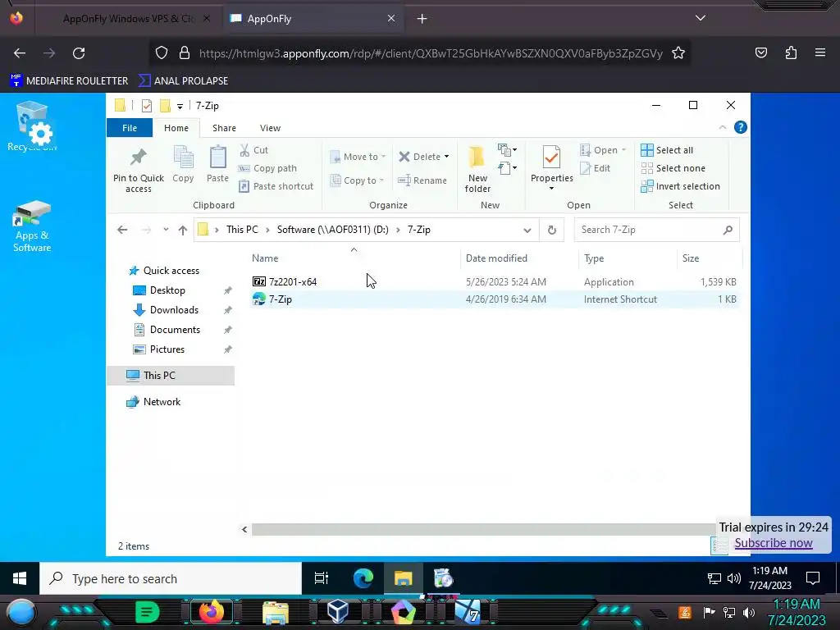List all Firefox tabs chevron

[x=701, y=18]
